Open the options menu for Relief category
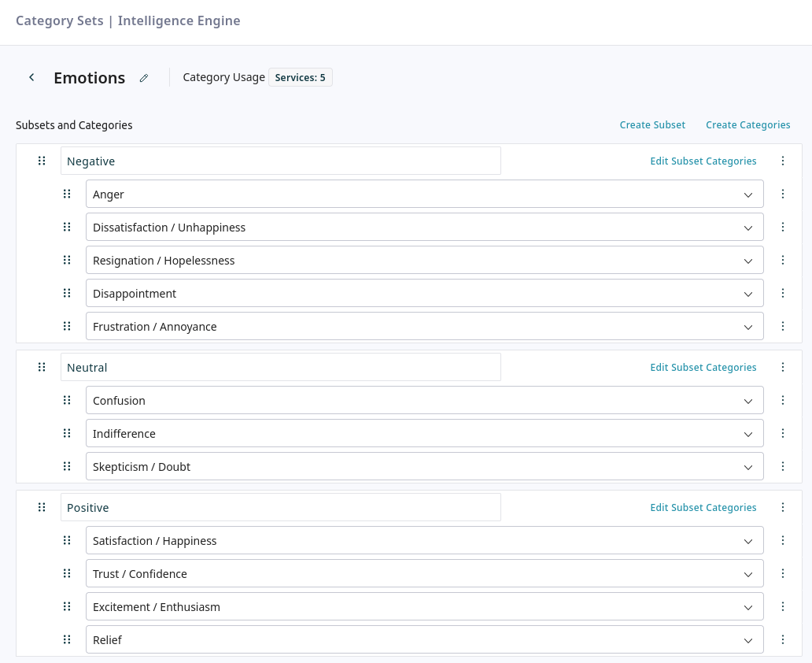 click(x=782, y=639)
